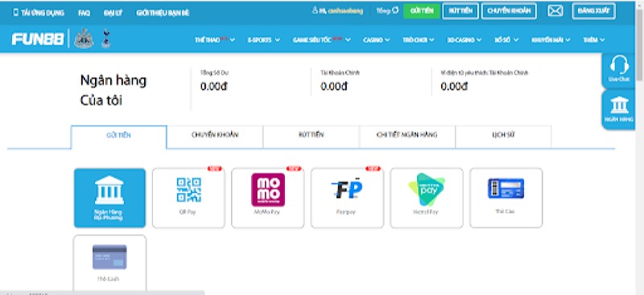The width and height of the screenshot is (644, 295).
Task: Expand the Thể Thao dropdown menu
Action: tap(214, 40)
